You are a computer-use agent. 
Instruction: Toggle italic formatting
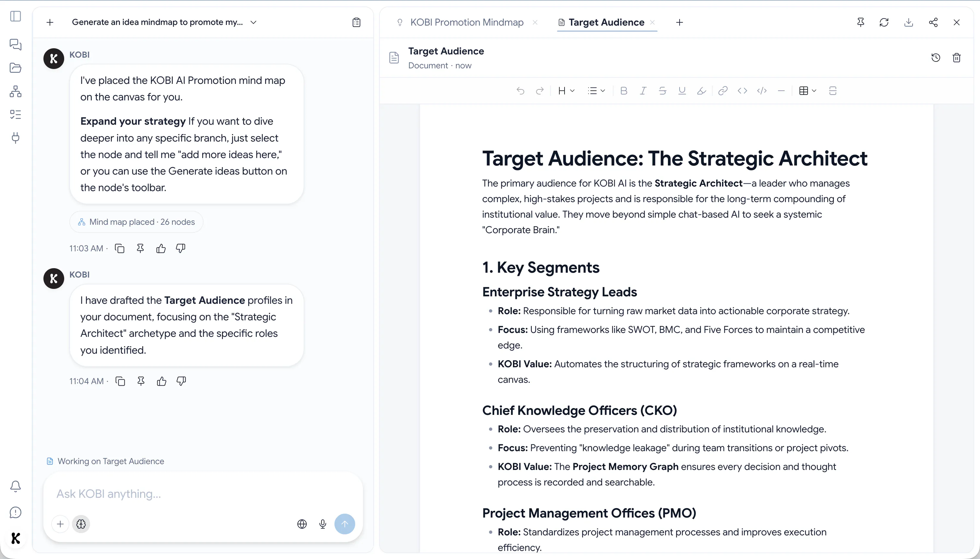point(643,91)
